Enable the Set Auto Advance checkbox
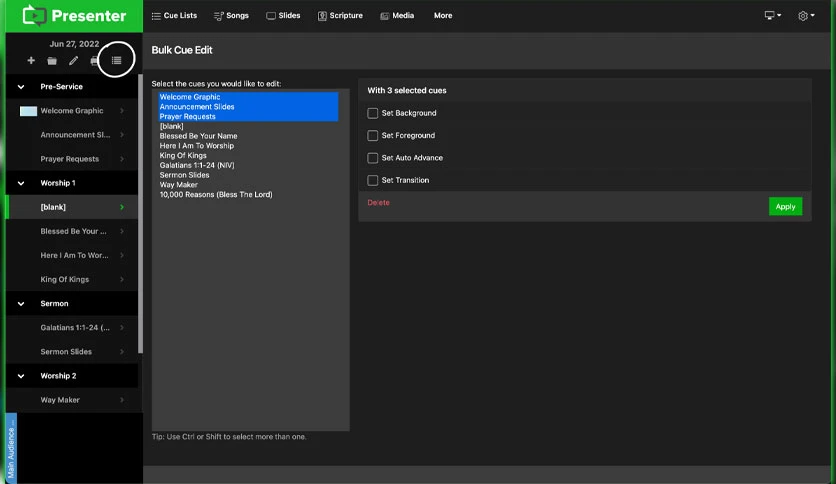The image size is (836, 484). pos(373,158)
